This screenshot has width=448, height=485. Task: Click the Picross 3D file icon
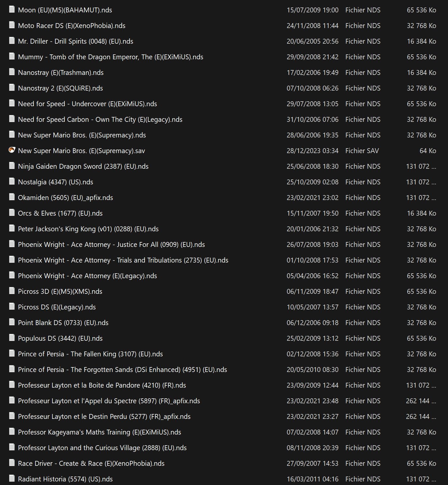point(12,291)
